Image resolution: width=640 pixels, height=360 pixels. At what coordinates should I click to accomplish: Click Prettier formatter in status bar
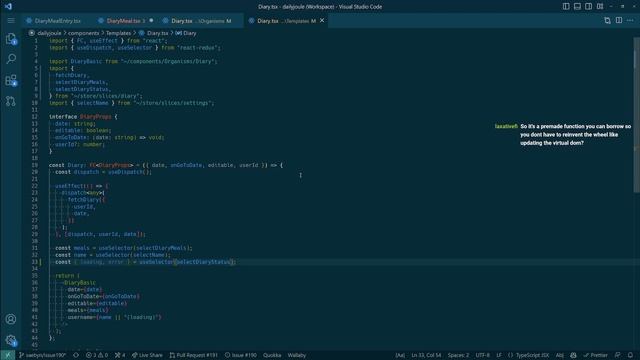point(596,355)
